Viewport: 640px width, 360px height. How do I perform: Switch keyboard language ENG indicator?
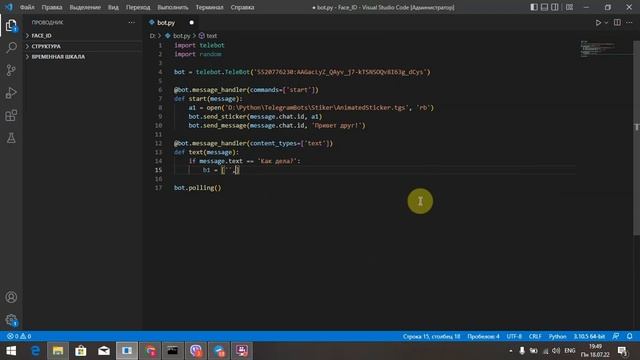click(x=569, y=351)
